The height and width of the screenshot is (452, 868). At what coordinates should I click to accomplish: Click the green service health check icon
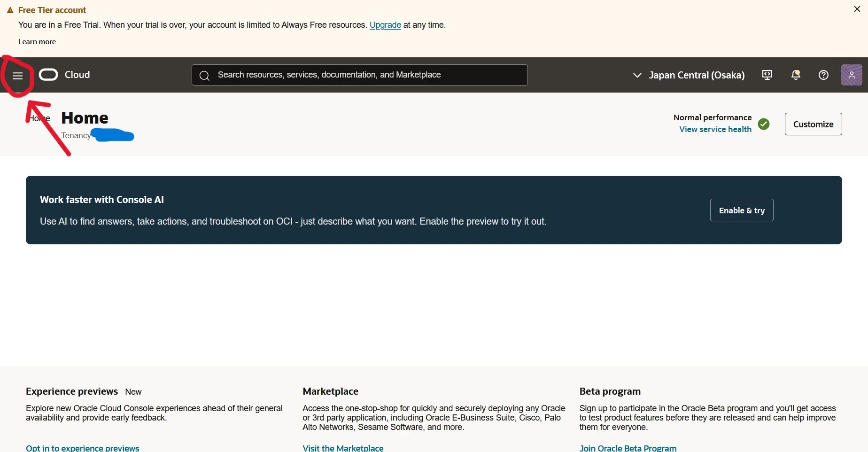click(x=764, y=124)
